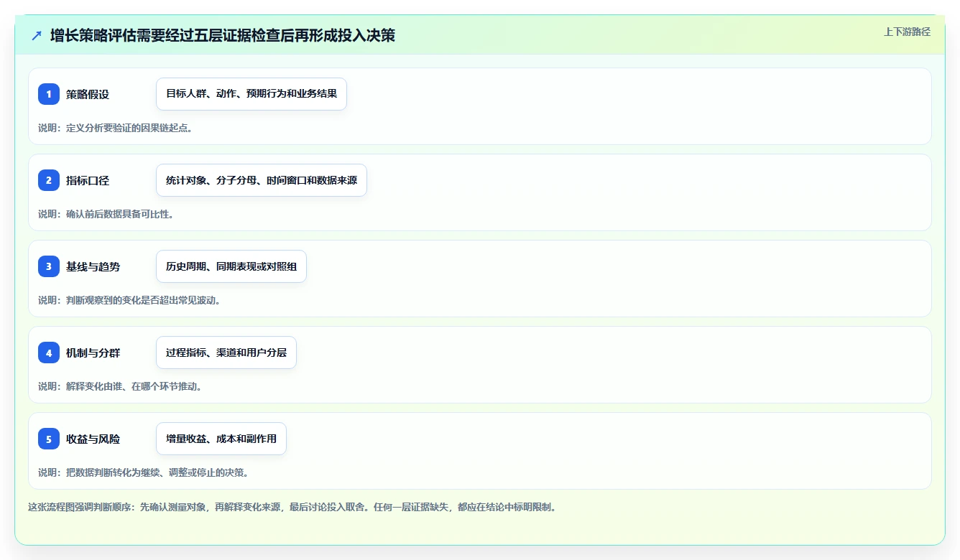Image resolution: width=960 pixels, height=560 pixels.
Task: Click the title 增长策略评估需要经过五层证据检查
Action: point(223,35)
